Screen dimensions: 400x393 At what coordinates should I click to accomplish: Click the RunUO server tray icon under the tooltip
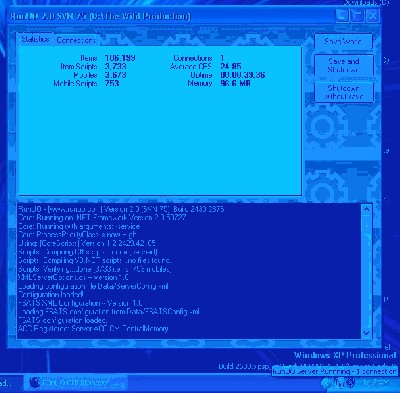[x=338, y=383]
